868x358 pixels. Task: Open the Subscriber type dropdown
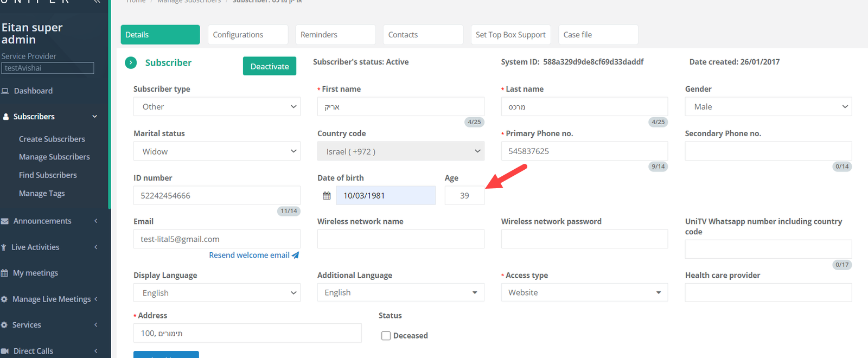click(x=216, y=107)
